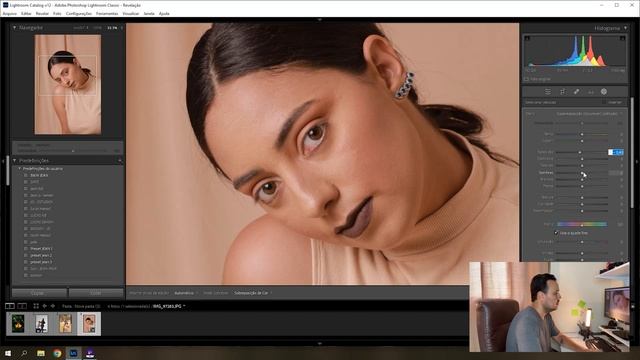Collapse the Predefinições panel
Screen dimensions: 640x360
[x=15, y=160]
